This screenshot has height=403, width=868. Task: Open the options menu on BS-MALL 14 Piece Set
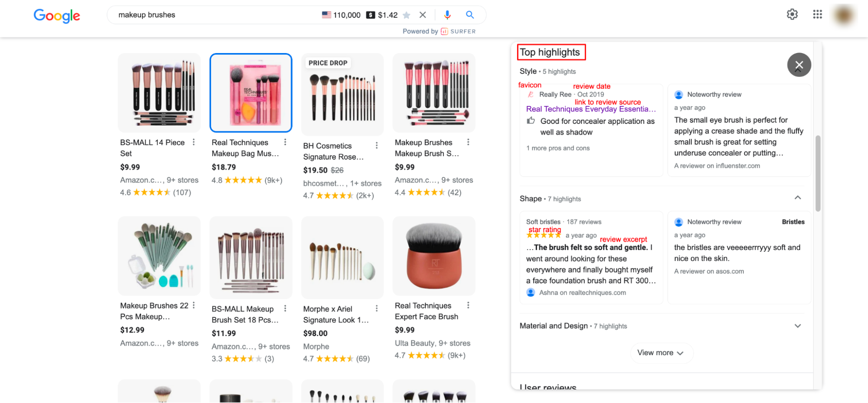[194, 142]
